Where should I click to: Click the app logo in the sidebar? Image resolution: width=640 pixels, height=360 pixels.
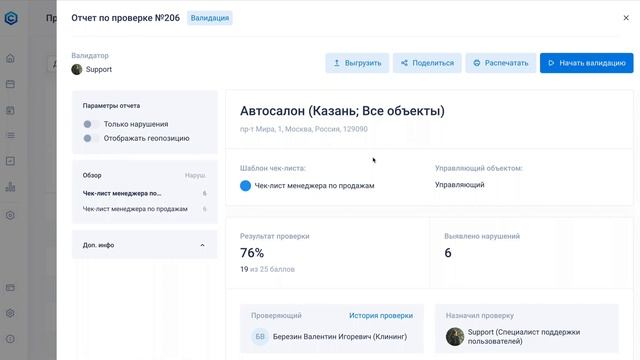click(x=11, y=18)
